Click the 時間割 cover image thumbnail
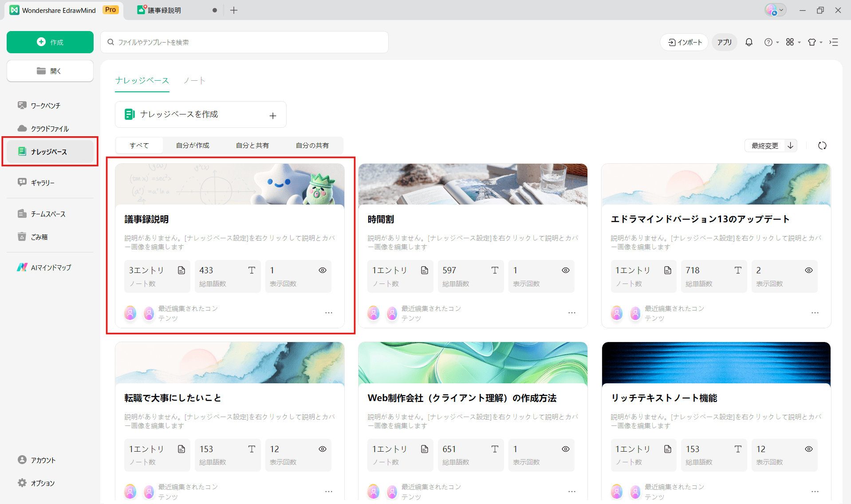This screenshot has height=504, width=851. click(x=473, y=185)
